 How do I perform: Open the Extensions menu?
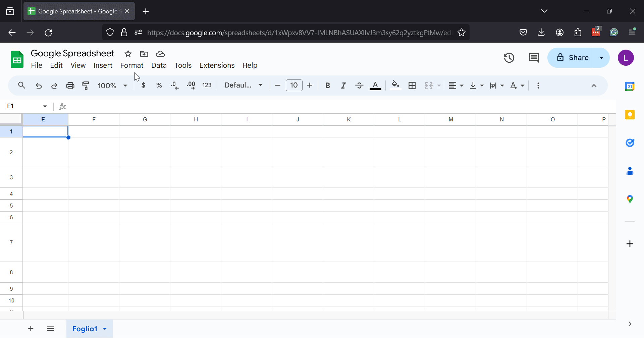pyautogui.click(x=217, y=65)
